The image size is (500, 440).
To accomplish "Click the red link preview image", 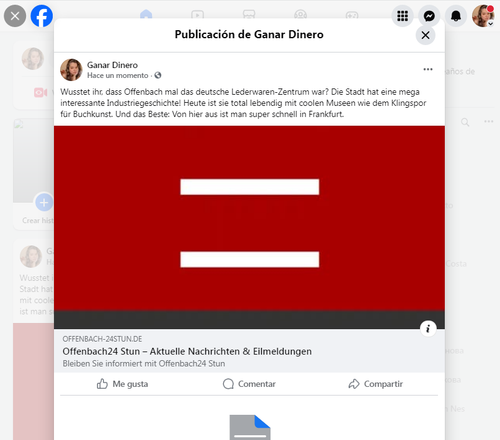I will coord(249,227).
